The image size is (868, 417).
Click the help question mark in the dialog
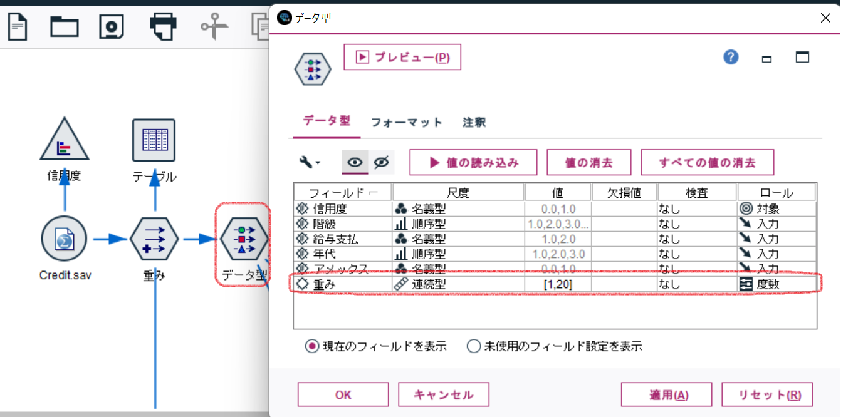(730, 57)
